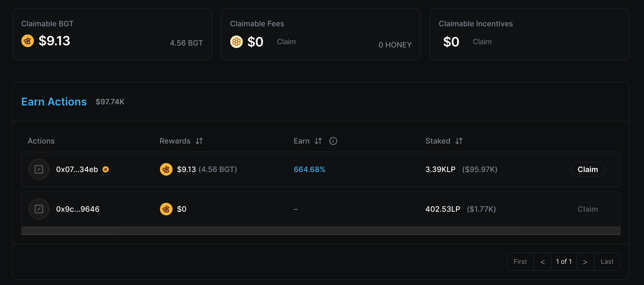
Task: Sort the table by Rewards
Action: 199,141
